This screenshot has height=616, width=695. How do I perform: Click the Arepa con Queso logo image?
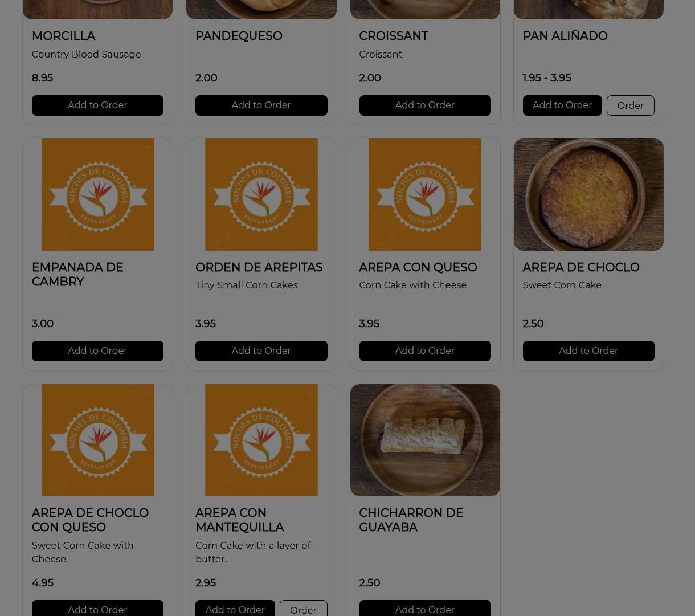click(425, 194)
